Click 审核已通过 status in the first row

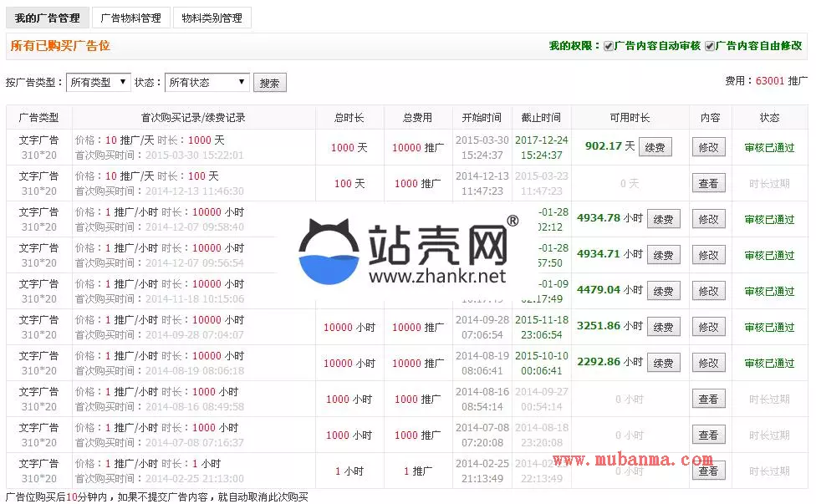point(769,148)
